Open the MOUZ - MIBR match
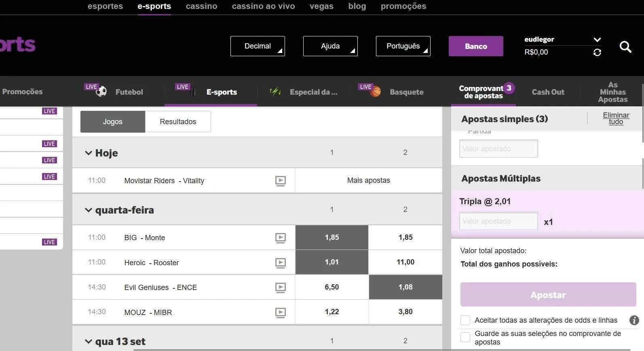644x351 pixels. 148,313
